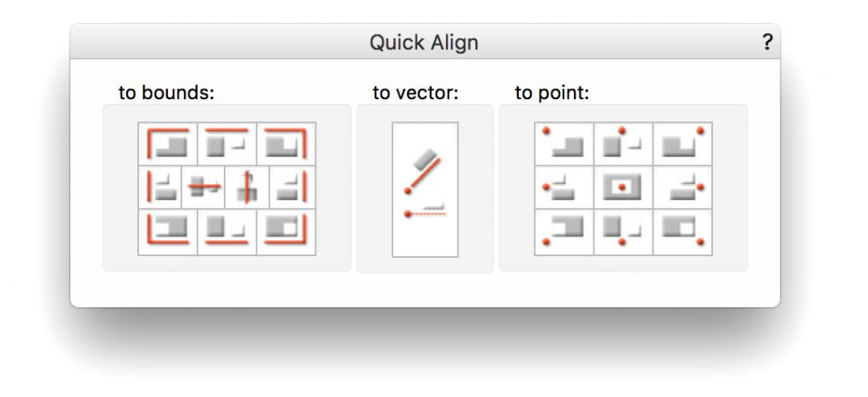Align to top-center point
The image size is (868, 397).
pos(623,144)
